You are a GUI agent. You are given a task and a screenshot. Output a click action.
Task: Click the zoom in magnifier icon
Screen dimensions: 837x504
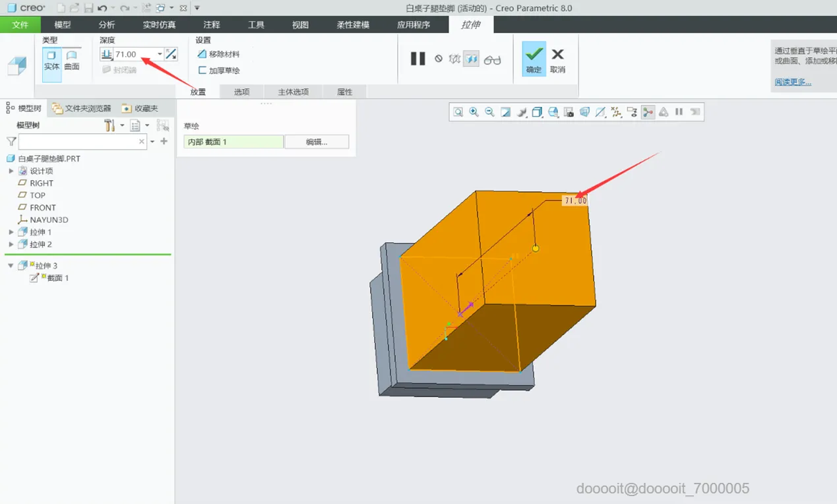point(474,112)
